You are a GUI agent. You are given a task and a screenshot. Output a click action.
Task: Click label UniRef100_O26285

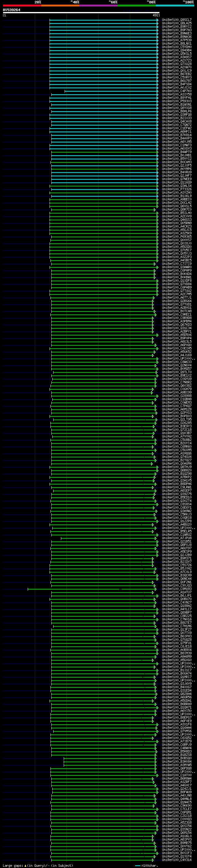coord(176,423)
